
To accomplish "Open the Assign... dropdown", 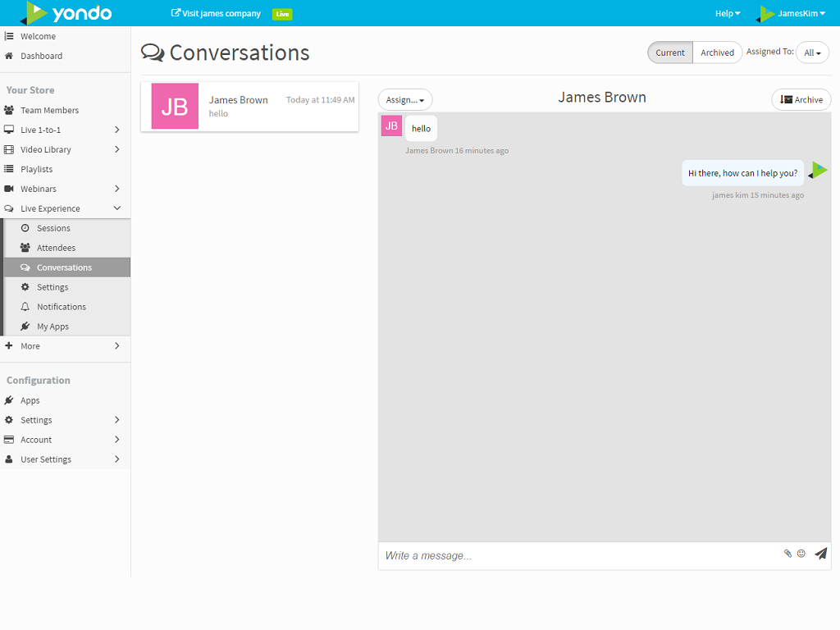I will [405, 100].
